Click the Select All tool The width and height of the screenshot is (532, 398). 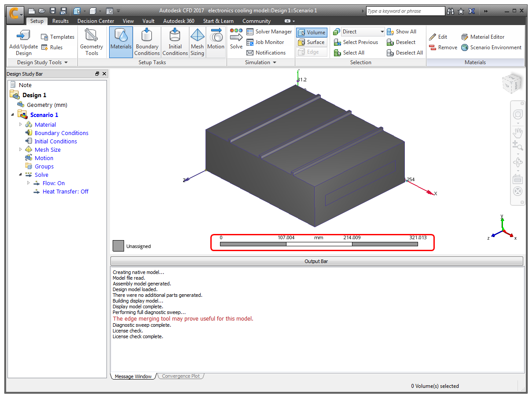(349, 53)
